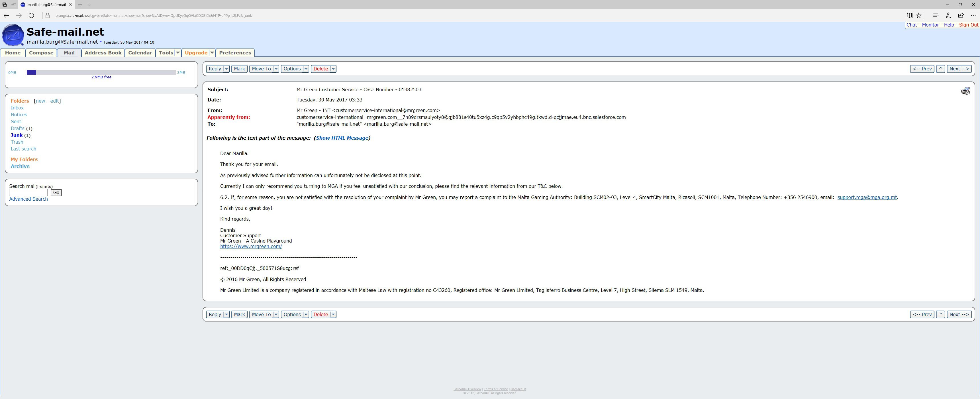Open the Drafts folder
This screenshot has width=980, height=399.
pyautogui.click(x=17, y=128)
